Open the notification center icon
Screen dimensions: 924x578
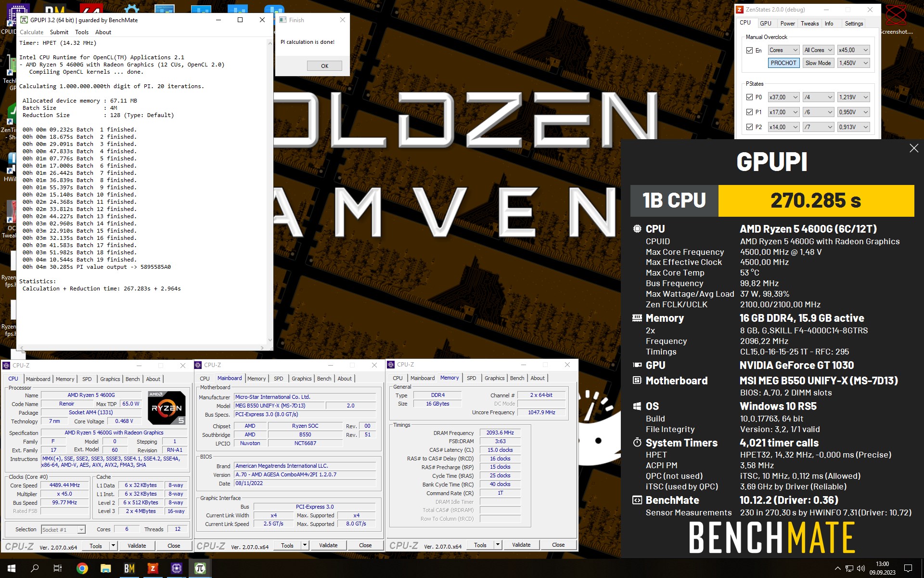click(x=908, y=568)
